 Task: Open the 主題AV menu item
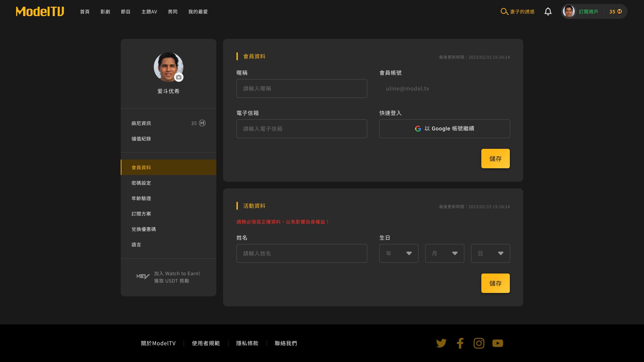pyautogui.click(x=149, y=12)
